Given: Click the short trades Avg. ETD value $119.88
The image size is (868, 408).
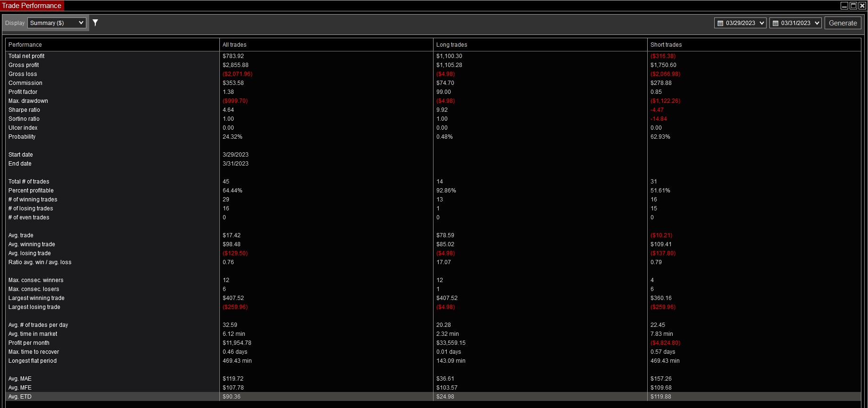Looking at the screenshot, I should pos(660,397).
